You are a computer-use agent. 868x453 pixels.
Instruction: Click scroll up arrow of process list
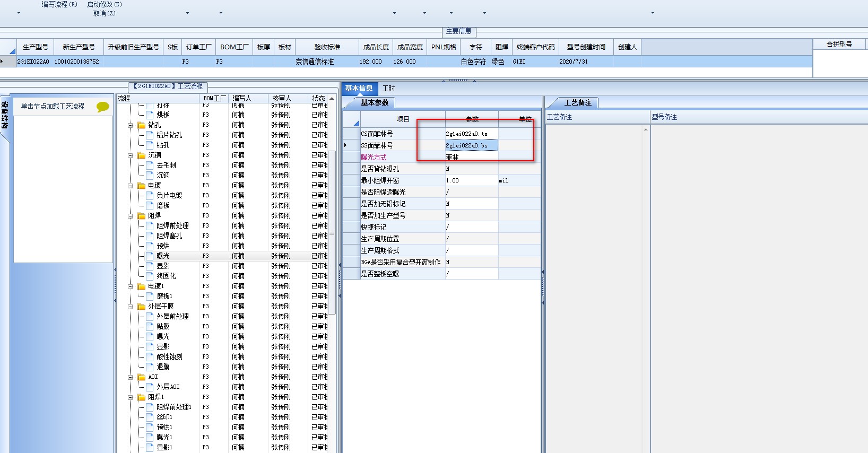pyautogui.click(x=332, y=99)
